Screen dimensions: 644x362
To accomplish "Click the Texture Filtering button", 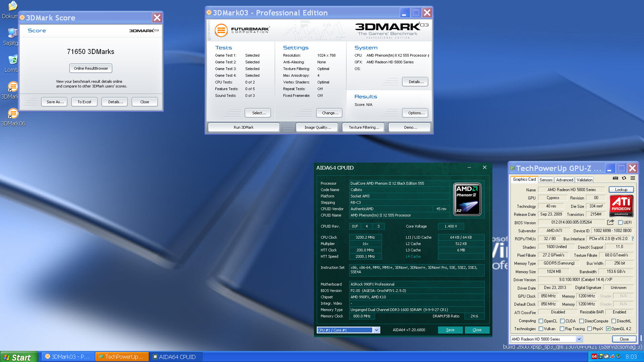I will click(x=364, y=127).
